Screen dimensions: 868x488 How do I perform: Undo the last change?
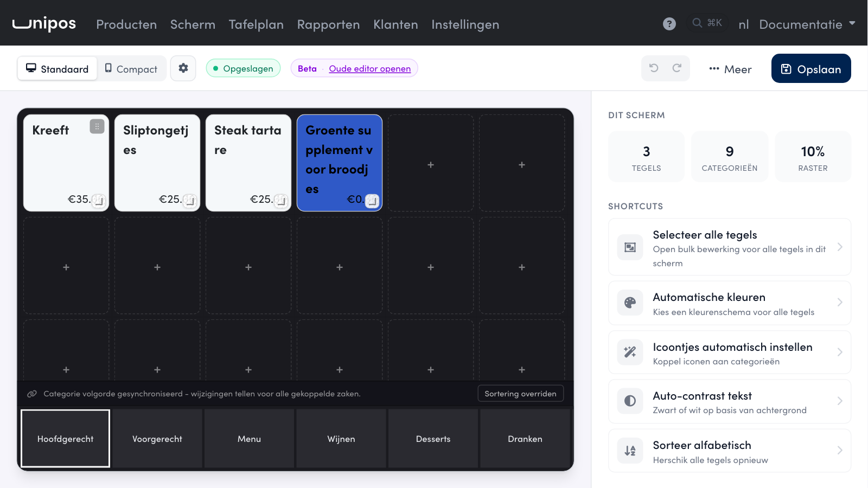coord(654,68)
